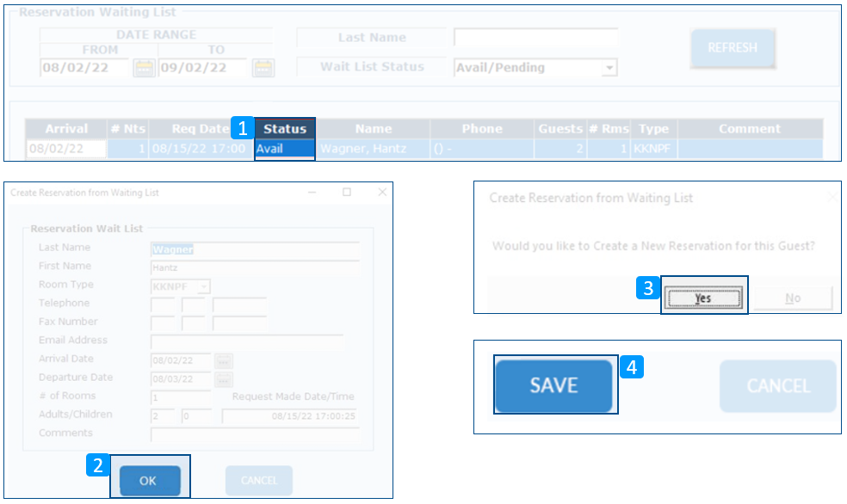
Task: Click the Arrival Date ellipsis button
Action: point(224,361)
